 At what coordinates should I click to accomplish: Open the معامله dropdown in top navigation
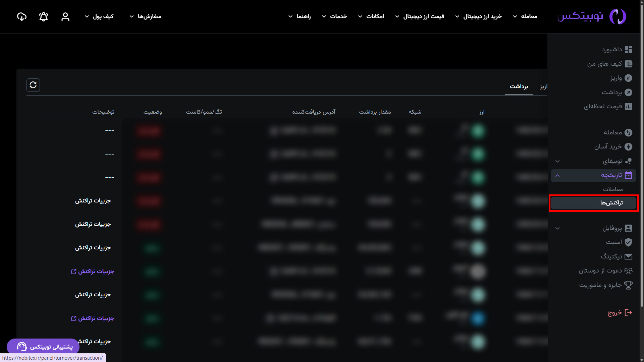coord(525,16)
